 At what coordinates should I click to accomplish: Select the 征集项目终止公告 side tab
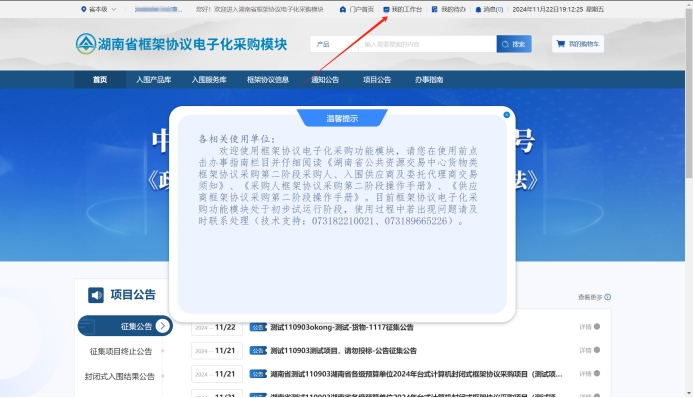121,351
